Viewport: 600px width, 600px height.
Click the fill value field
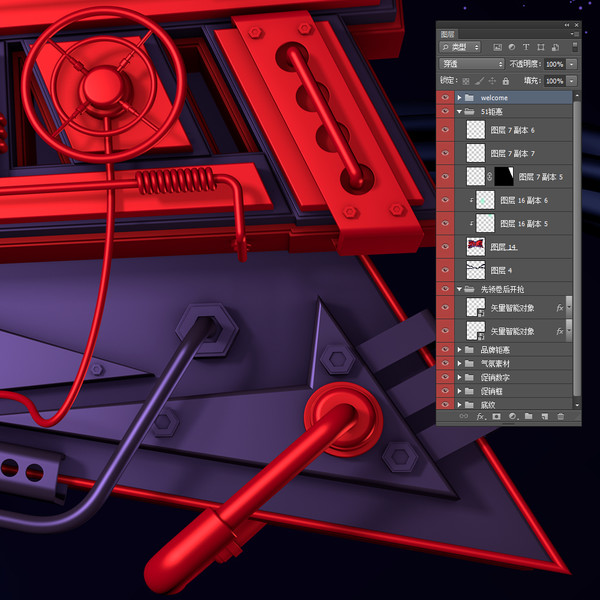click(554, 81)
